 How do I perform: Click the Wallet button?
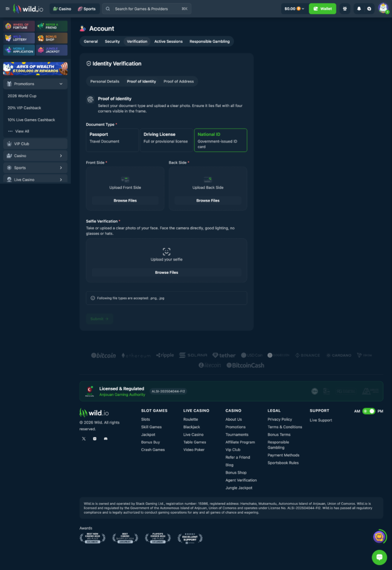coord(322,9)
